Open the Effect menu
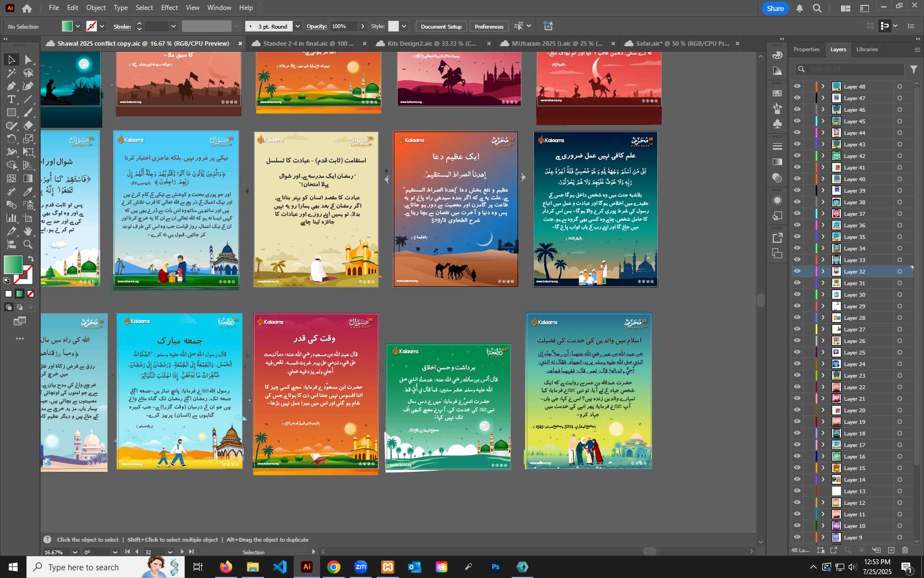The width and height of the screenshot is (924, 578). tap(169, 8)
